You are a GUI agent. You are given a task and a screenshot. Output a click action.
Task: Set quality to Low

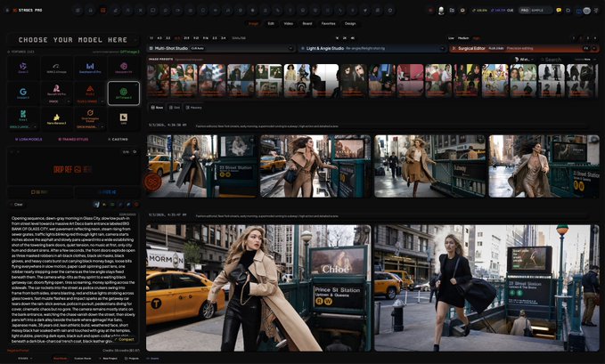pos(451,38)
